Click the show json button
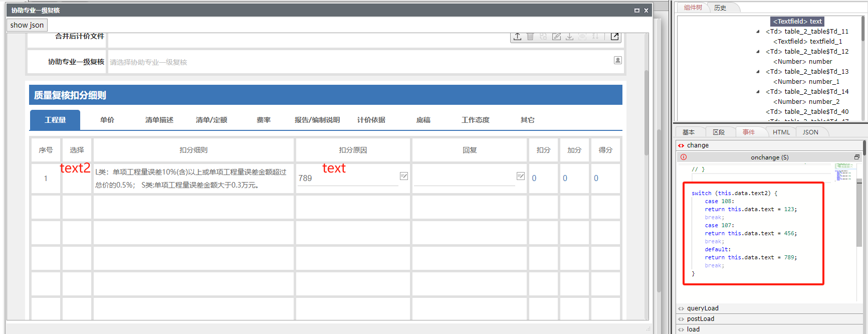This screenshot has height=334, width=868. pyautogui.click(x=27, y=25)
